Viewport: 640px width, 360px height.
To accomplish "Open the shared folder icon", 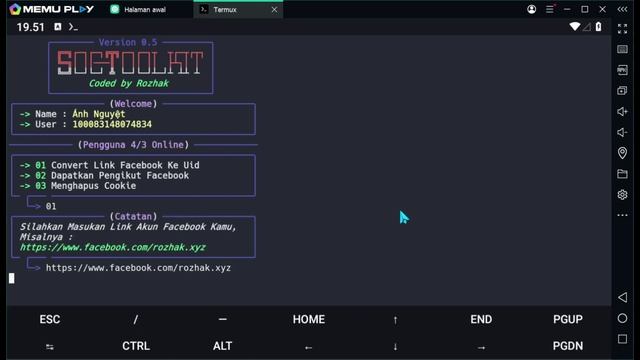I will click(x=622, y=174).
